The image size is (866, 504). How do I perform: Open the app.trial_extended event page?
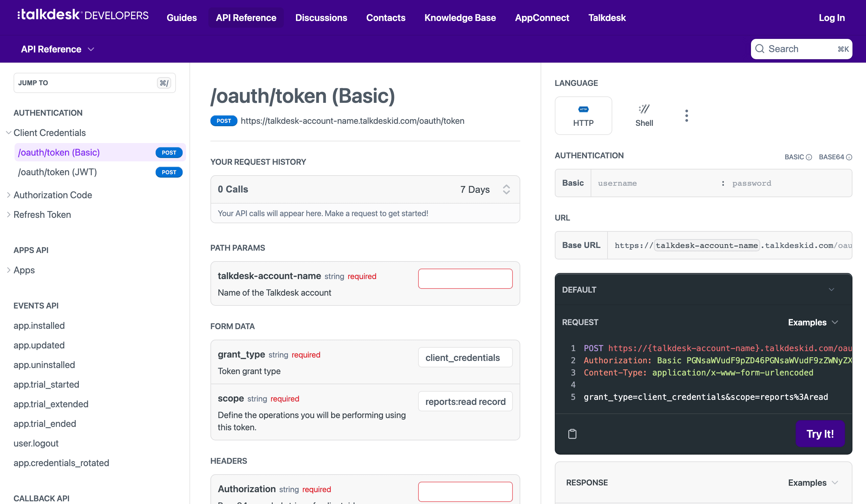51,404
